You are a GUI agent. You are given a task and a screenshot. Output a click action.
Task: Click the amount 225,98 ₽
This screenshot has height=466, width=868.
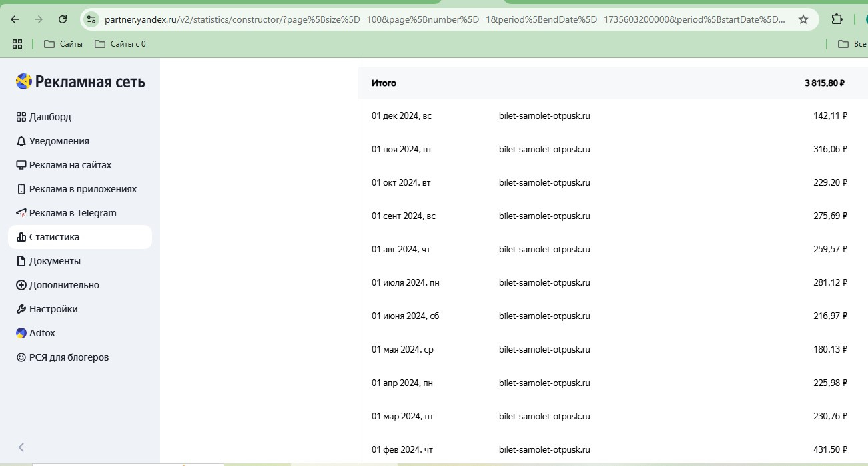click(x=830, y=383)
